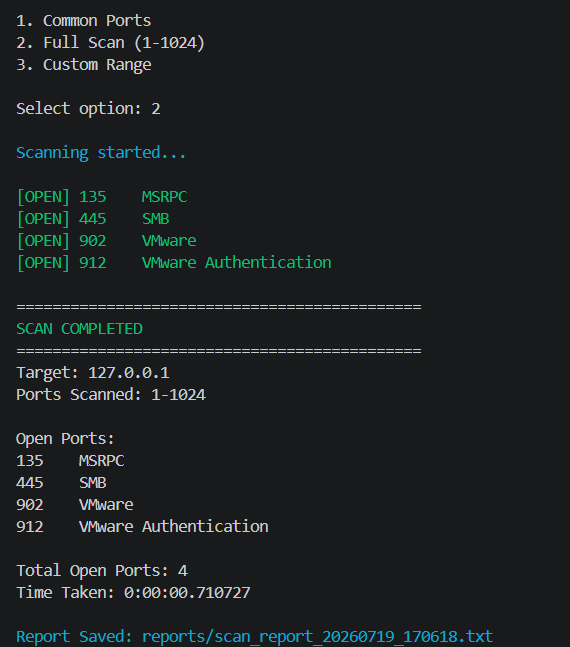The height and width of the screenshot is (647, 570).
Task: Click the Select option input line
Action: (x=88, y=109)
